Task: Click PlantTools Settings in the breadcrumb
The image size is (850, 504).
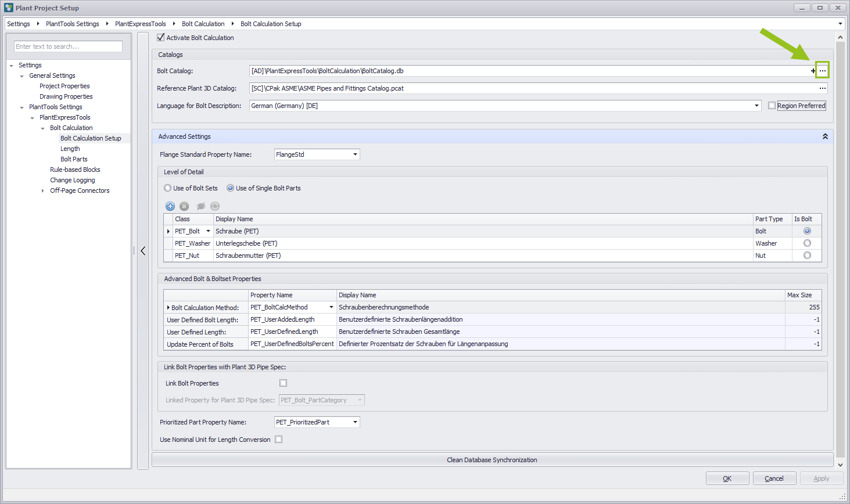Action: 73,24
